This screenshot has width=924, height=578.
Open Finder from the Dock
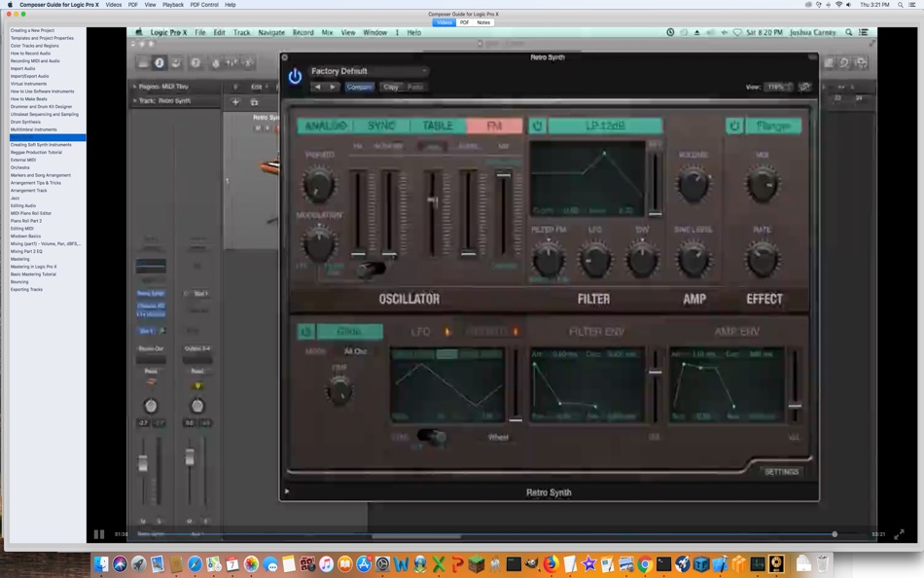[100, 564]
